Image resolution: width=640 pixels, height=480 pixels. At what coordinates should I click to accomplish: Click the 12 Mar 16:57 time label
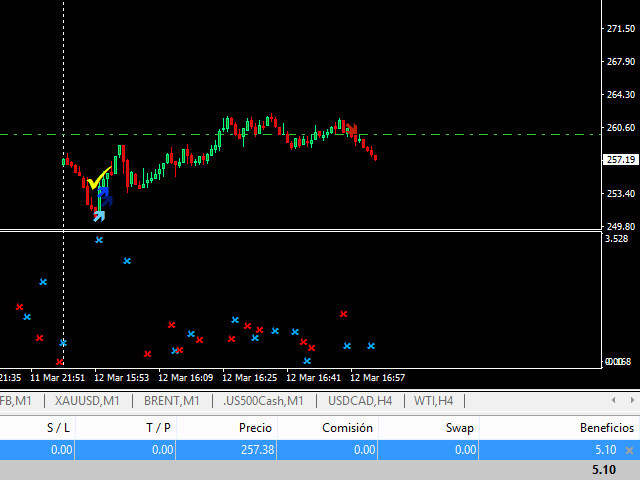tap(378, 378)
